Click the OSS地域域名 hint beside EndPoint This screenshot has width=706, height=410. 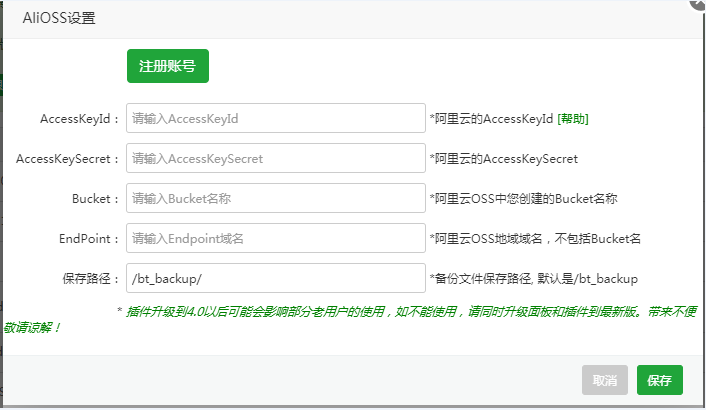[x=535, y=239]
